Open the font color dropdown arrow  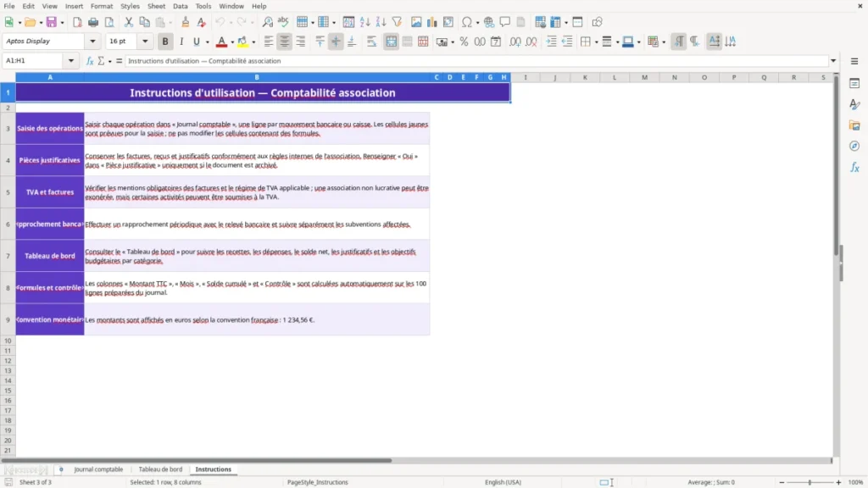232,42
